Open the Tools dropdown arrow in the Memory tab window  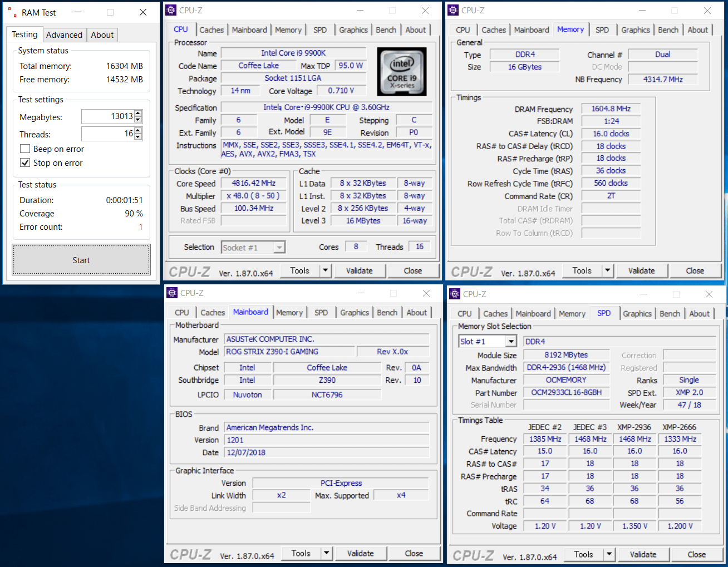tap(608, 271)
